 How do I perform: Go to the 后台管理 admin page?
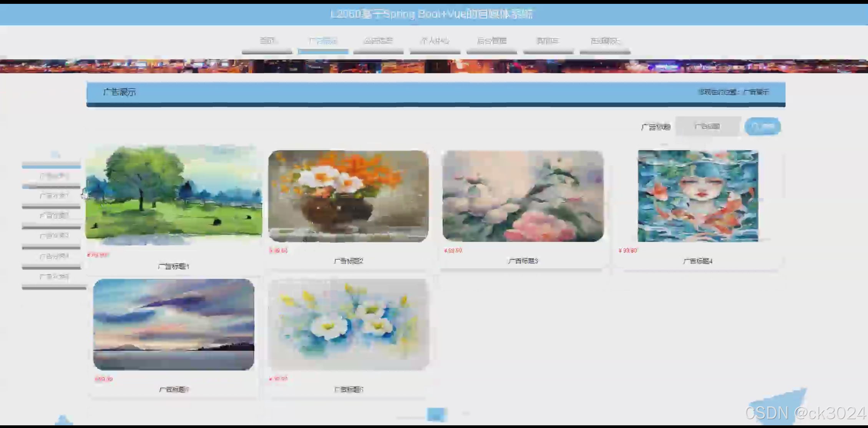pyautogui.click(x=491, y=41)
